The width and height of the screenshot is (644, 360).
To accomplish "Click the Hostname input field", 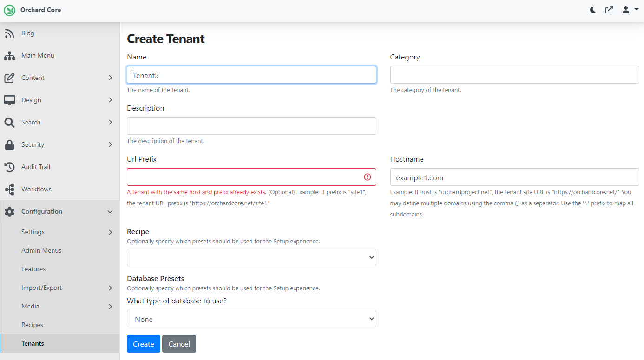I will coord(514,177).
